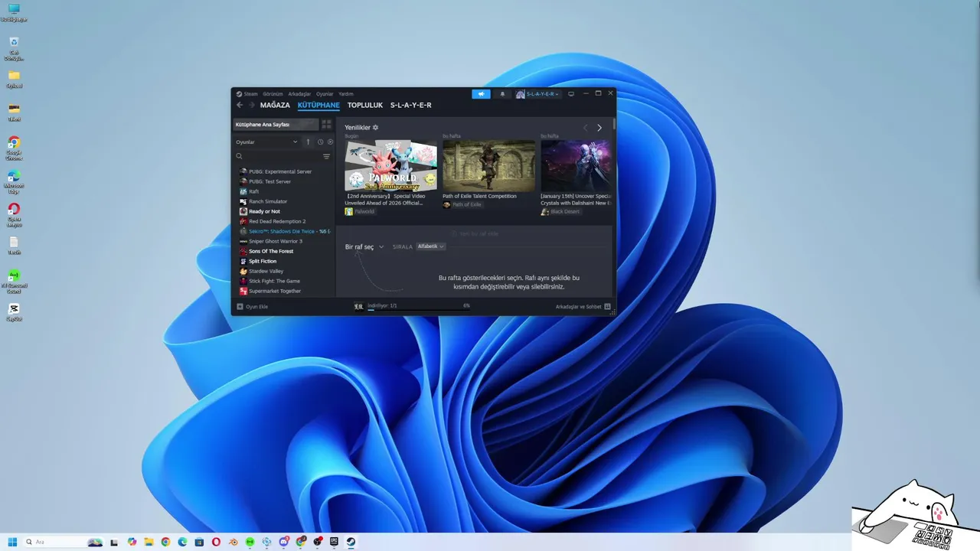
Task: Open Yenilikler settings gear
Action: point(375,128)
